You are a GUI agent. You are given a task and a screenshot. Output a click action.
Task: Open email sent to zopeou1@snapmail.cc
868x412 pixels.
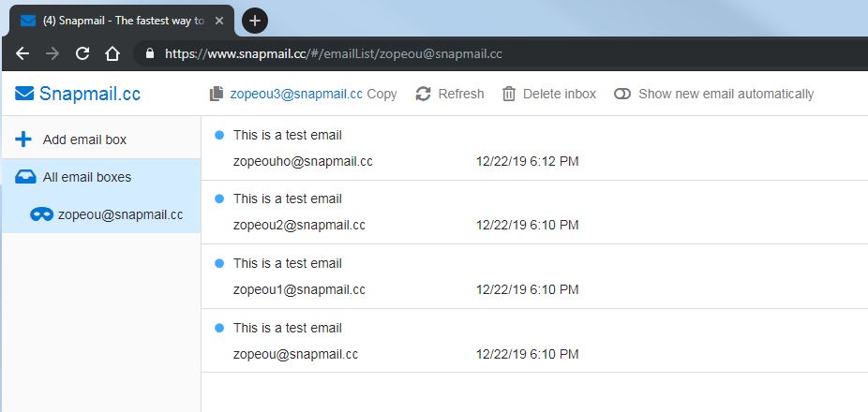[x=534, y=276]
